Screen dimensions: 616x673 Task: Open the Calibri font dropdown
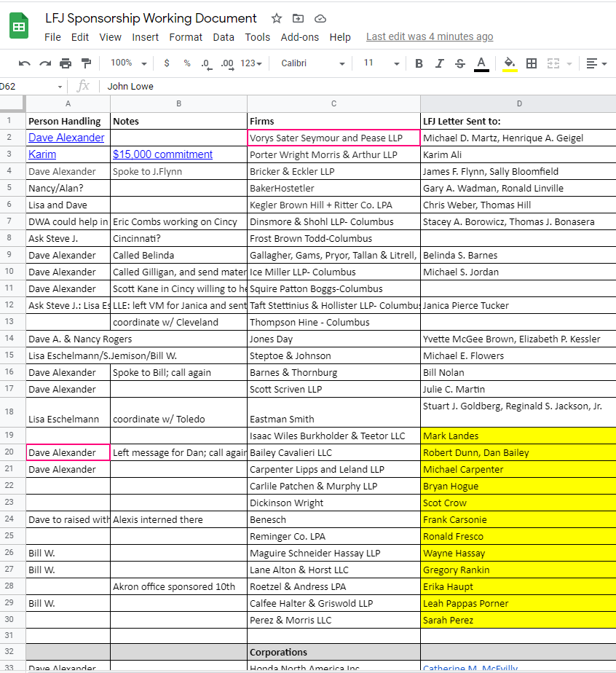(x=313, y=63)
